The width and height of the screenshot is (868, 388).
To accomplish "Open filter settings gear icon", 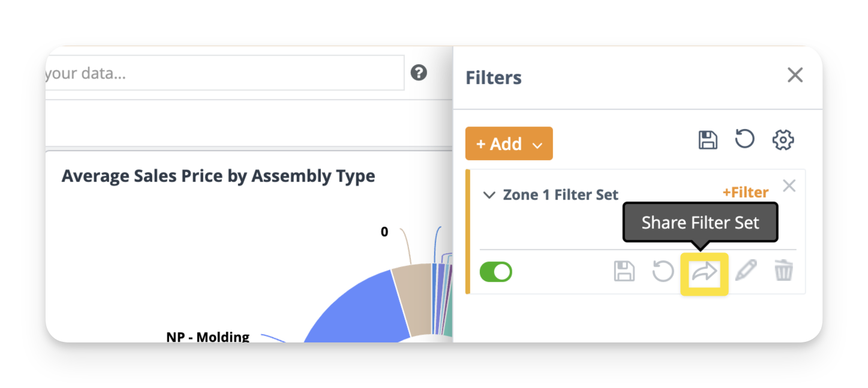I will (783, 140).
